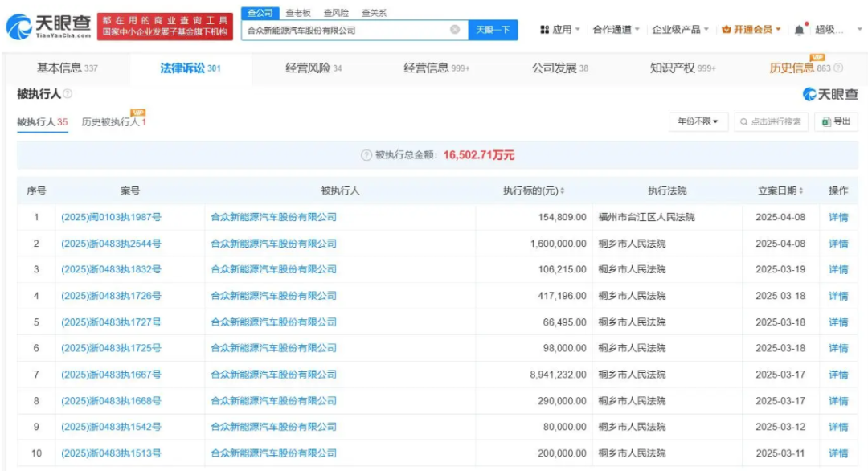This screenshot has width=868, height=471.
Task: Open the 应用 dropdown menu
Action: coord(559,29)
